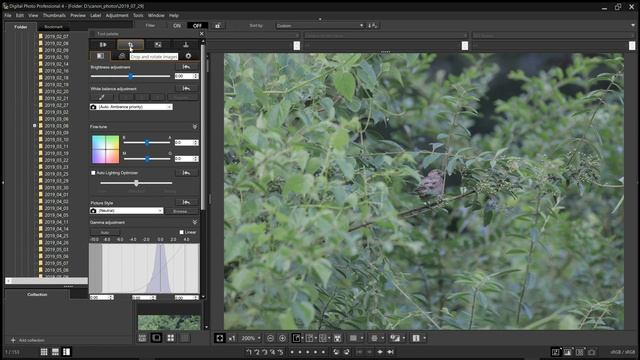The image size is (640, 360).
Task: Click the fit-to-window preview icon
Action: pyautogui.click(x=220, y=338)
